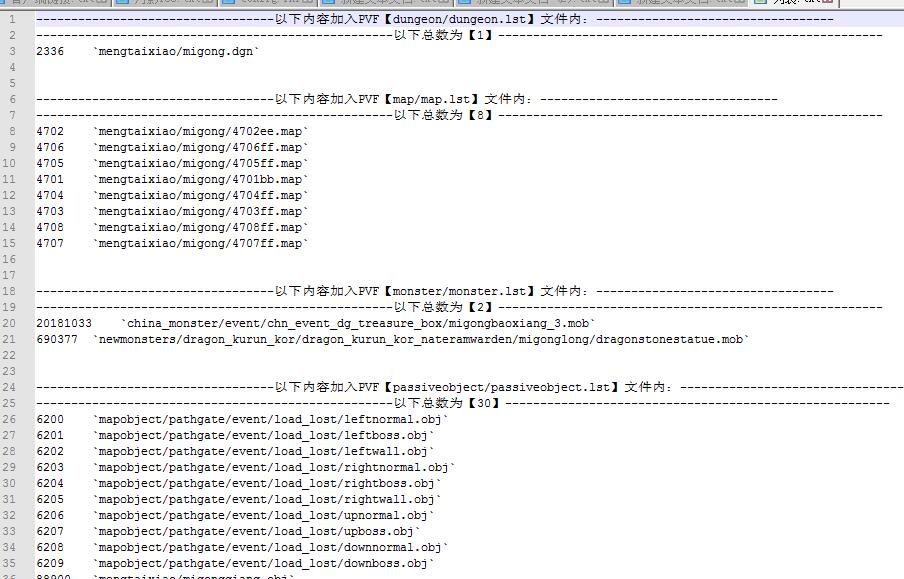904x579 pixels.
Task: Place cursor on the leftnormal.obj path
Action: coord(270,419)
